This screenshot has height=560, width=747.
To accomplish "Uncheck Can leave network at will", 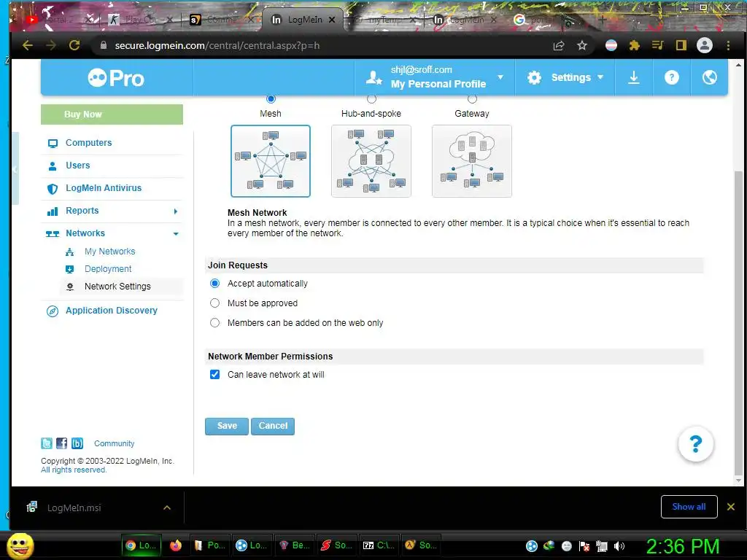I will click(215, 374).
